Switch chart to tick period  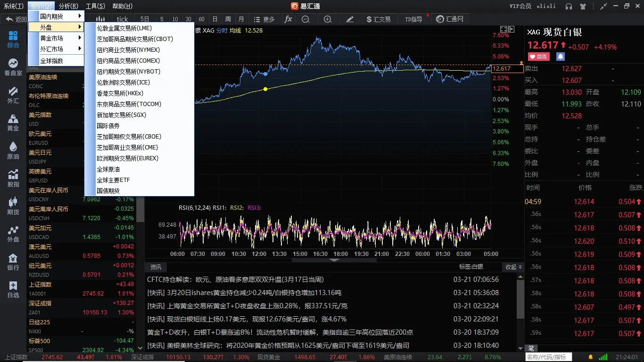pos(122,19)
